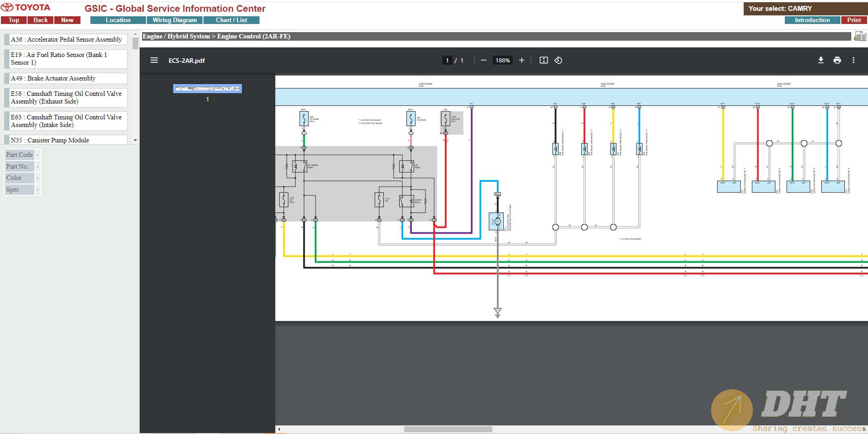868x434 pixels.
Task: Go Back using the red button
Action: point(40,20)
